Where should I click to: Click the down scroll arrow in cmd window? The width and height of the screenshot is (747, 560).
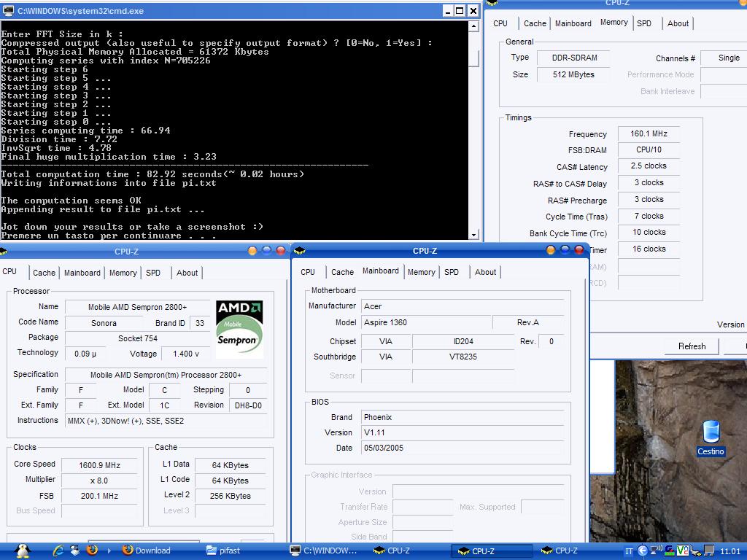click(473, 234)
